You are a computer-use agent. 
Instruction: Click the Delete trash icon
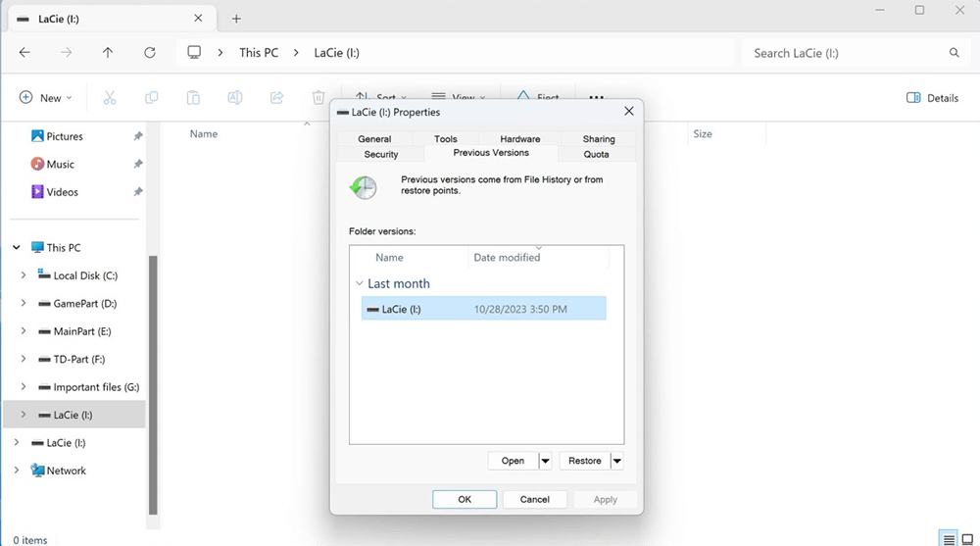(x=318, y=98)
